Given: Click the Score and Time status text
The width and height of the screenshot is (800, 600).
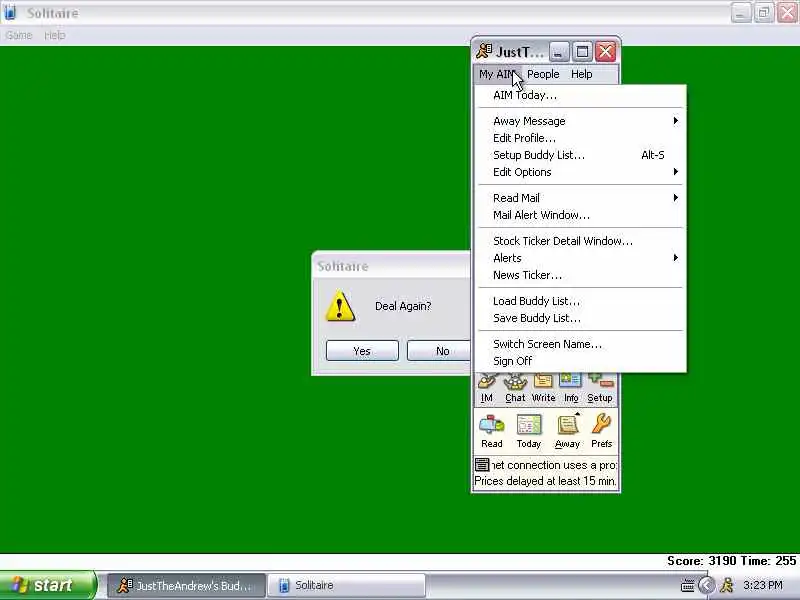Looking at the screenshot, I should tap(732, 561).
